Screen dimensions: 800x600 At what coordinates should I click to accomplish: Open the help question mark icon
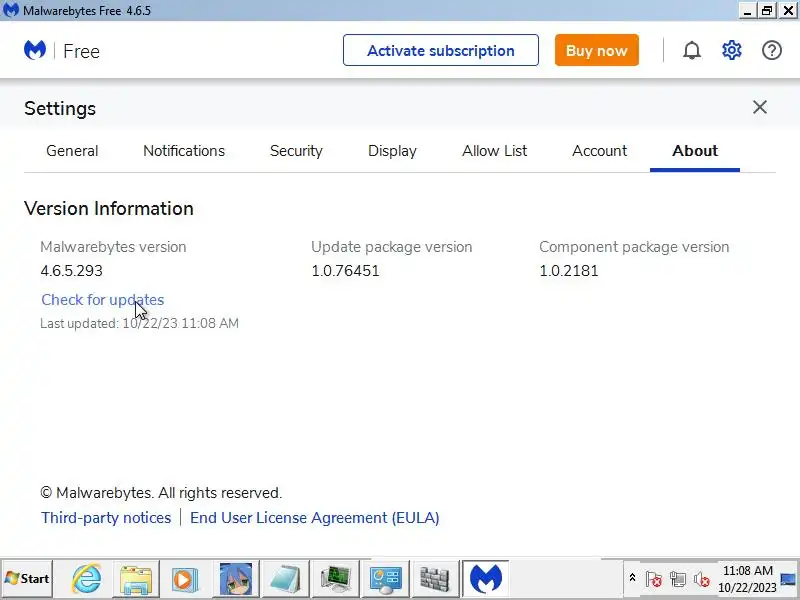[771, 51]
